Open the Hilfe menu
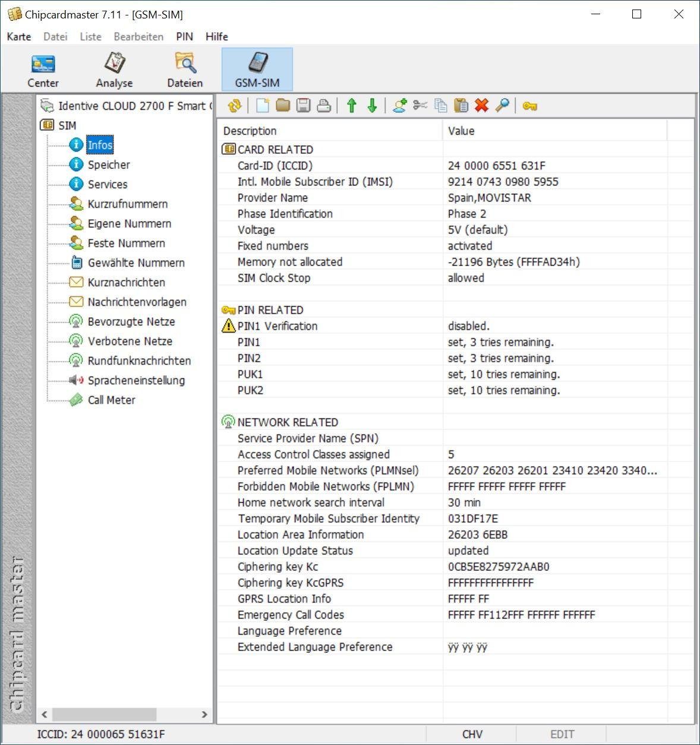Image resolution: width=700 pixels, height=745 pixels. 216,36
